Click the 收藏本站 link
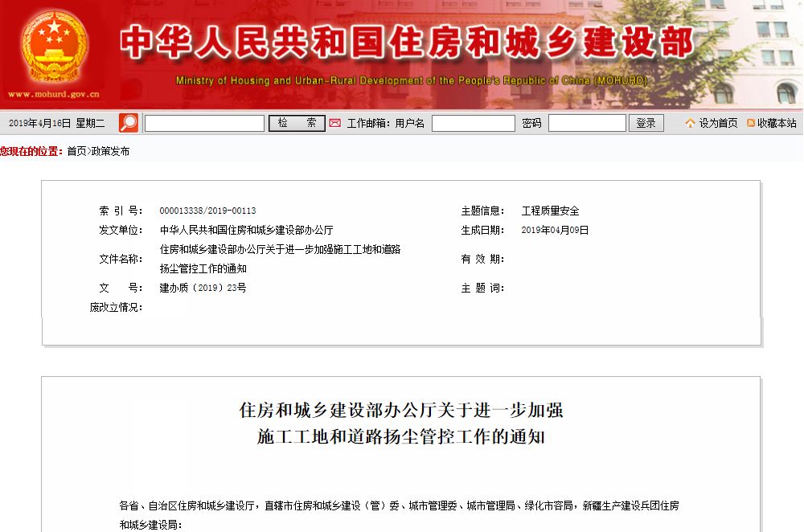The width and height of the screenshot is (804, 532). click(777, 123)
